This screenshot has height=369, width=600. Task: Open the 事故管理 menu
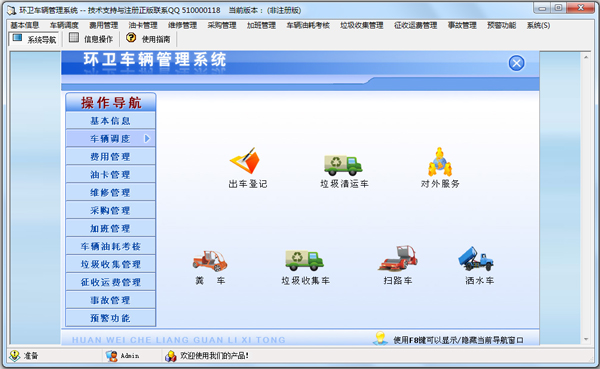coord(462,25)
